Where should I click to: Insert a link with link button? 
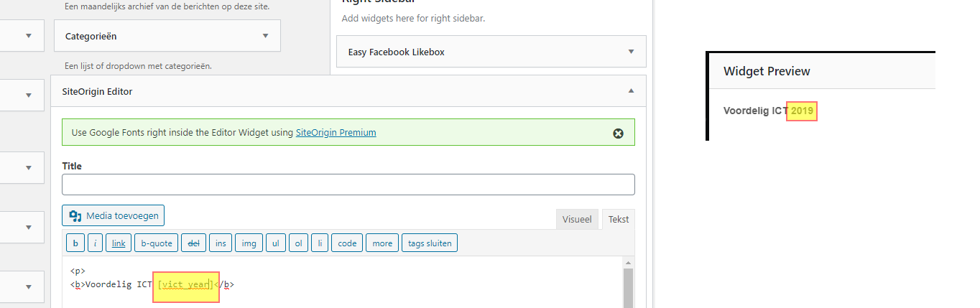pyautogui.click(x=119, y=243)
